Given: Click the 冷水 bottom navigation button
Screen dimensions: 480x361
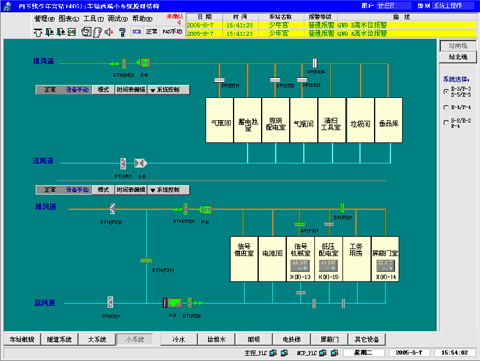Looking at the screenshot, I should (179, 339).
